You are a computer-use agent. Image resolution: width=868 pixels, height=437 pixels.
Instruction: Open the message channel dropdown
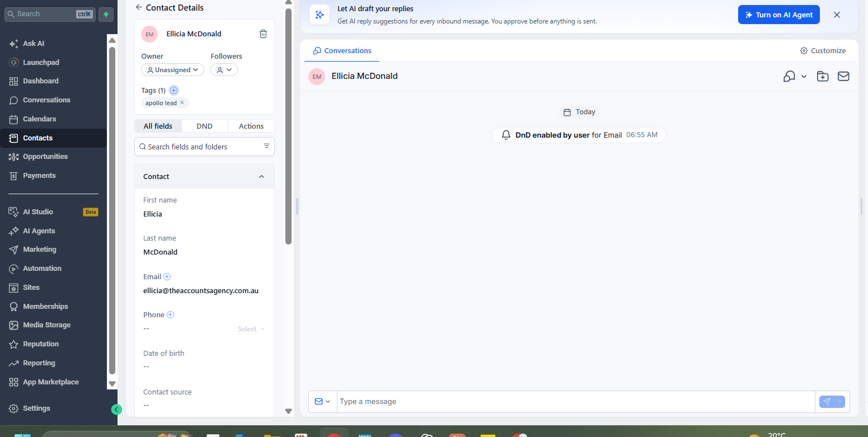pos(322,402)
